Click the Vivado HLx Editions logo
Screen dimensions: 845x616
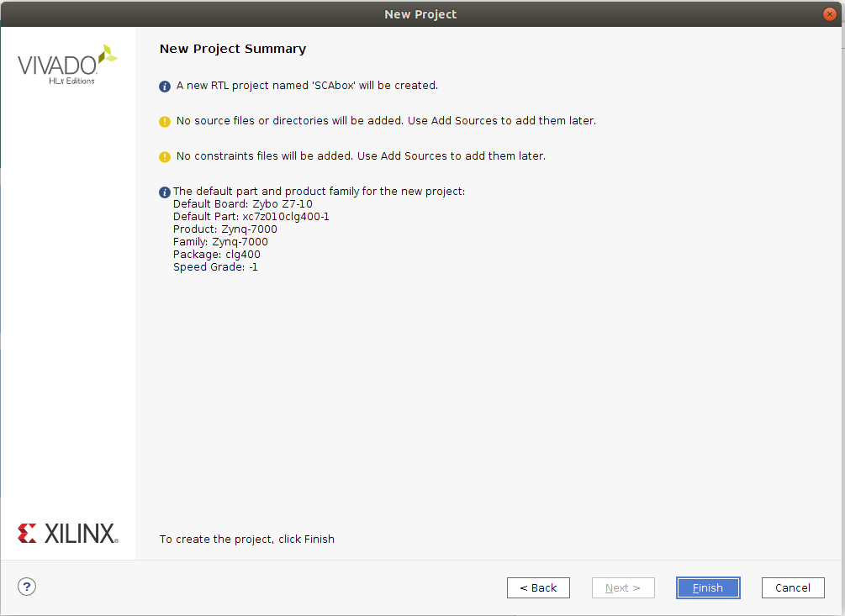click(x=67, y=66)
